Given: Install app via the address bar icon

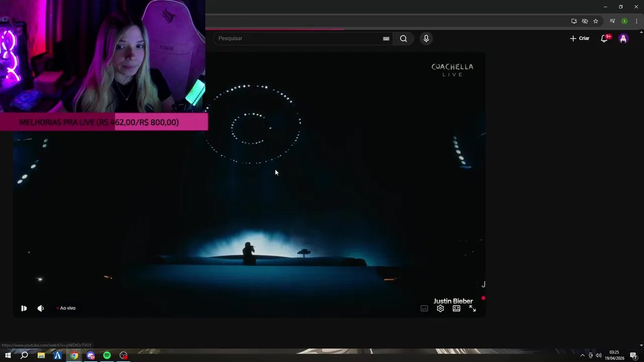Looking at the screenshot, I should pyautogui.click(x=574, y=21).
